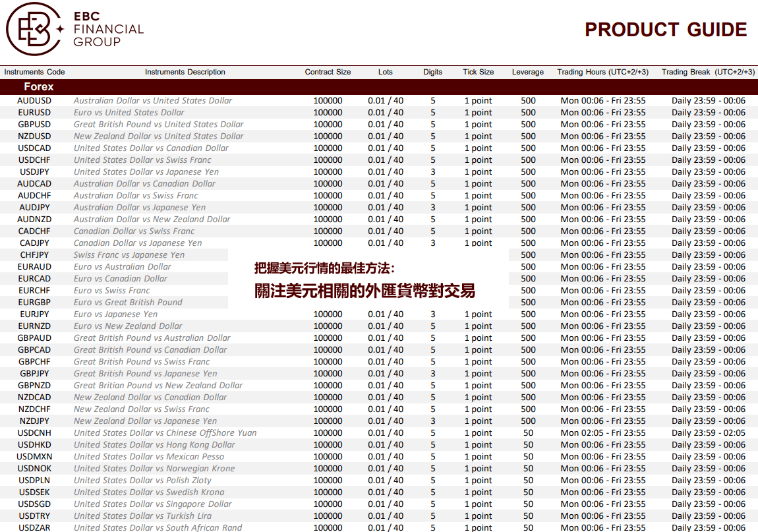Click trading break for the USDZAR row
758x532 pixels.
[x=708, y=527]
